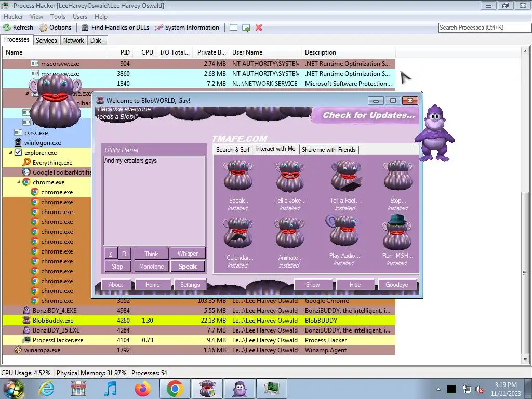Click the Run .MSH... blob icon
This screenshot has height=399, width=532.
[x=396, y=232]
